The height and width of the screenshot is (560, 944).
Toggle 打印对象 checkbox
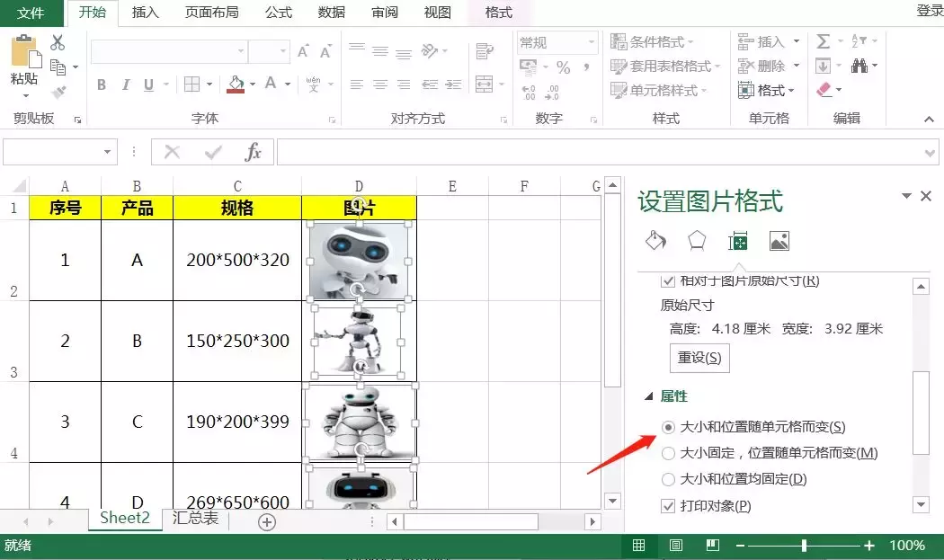point(668,506)
